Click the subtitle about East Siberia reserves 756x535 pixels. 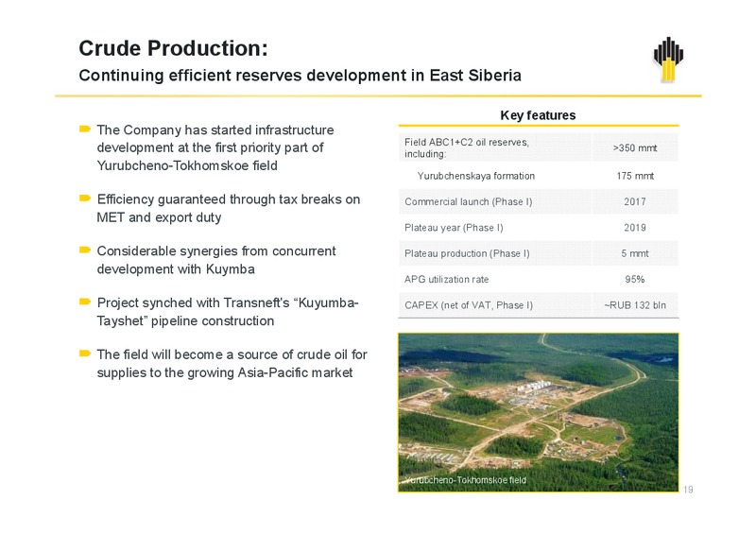(x=300, y=76)
